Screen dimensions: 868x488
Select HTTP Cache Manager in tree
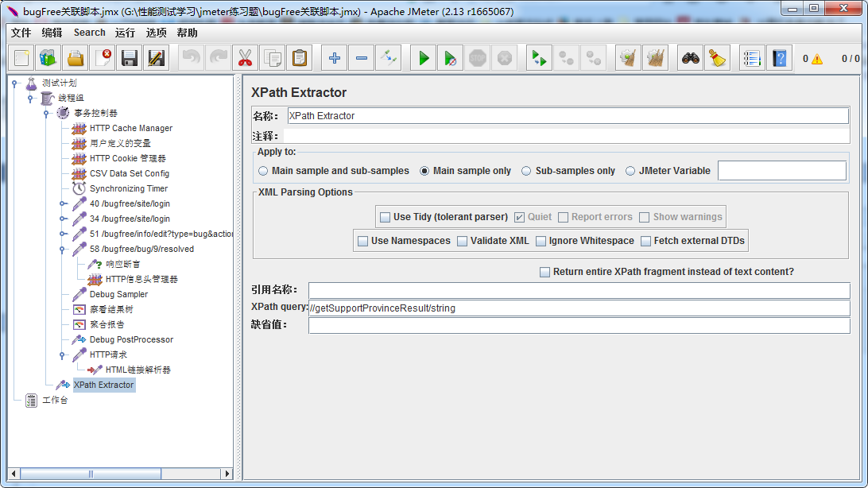click(131, 128)
